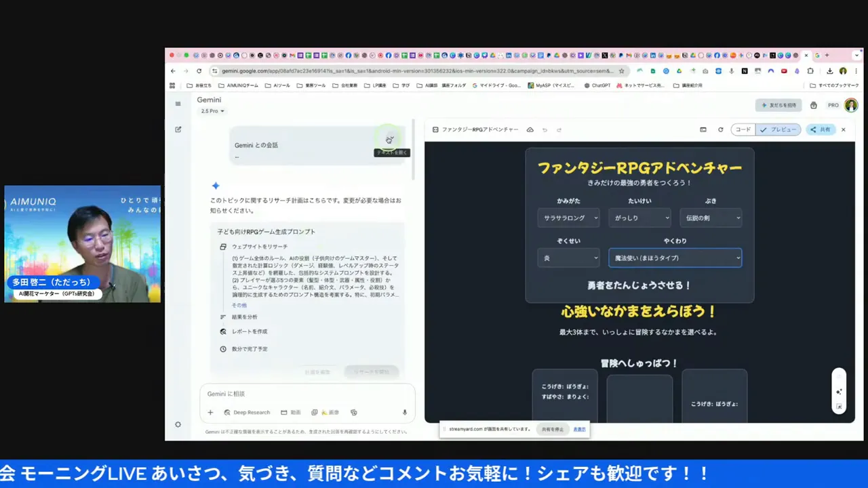Open the LP講座 bookmark folder
Screen dimensions: 868x488
(375, 85)
